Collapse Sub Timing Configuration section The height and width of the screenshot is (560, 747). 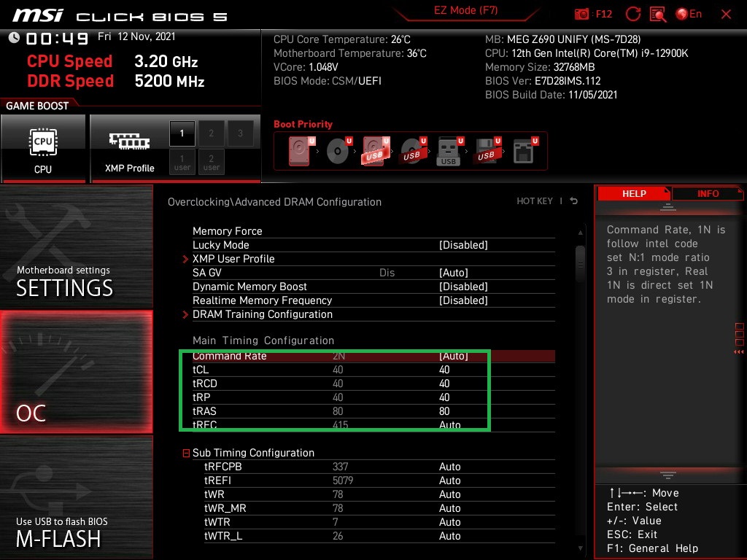pos(186,453)
